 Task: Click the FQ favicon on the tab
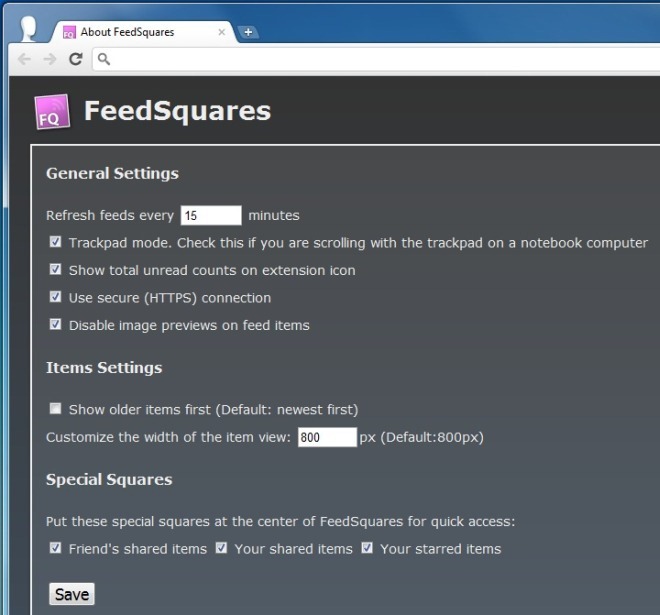coord(69,32)
